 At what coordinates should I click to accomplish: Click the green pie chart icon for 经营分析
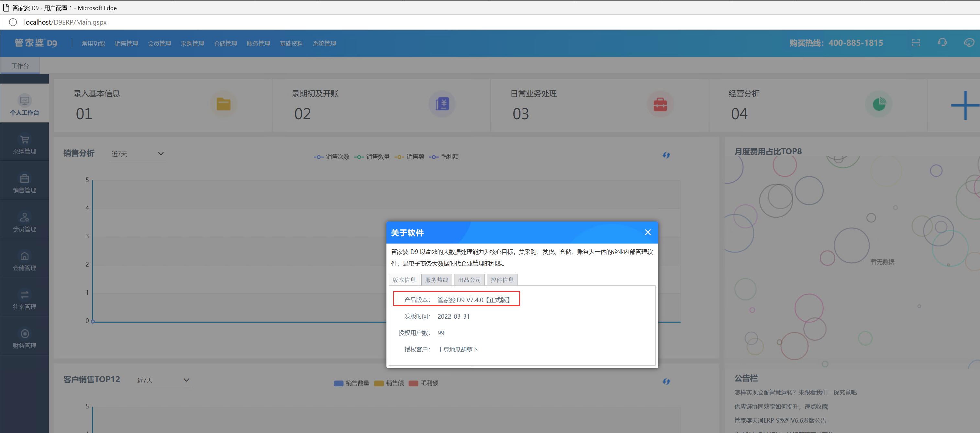tap(879, 104)
